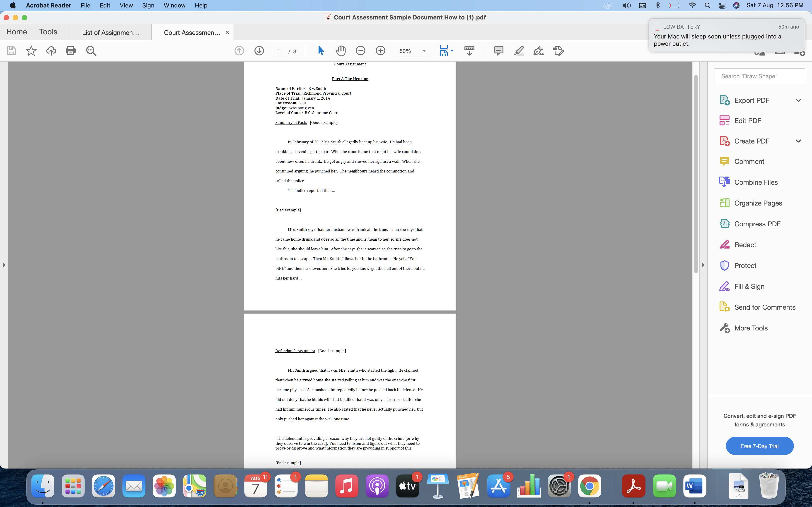Image resolution: width=812 pixels, height=507 pixels.
Task: Select the Hand tool for panning
Action: pos(341,51)
